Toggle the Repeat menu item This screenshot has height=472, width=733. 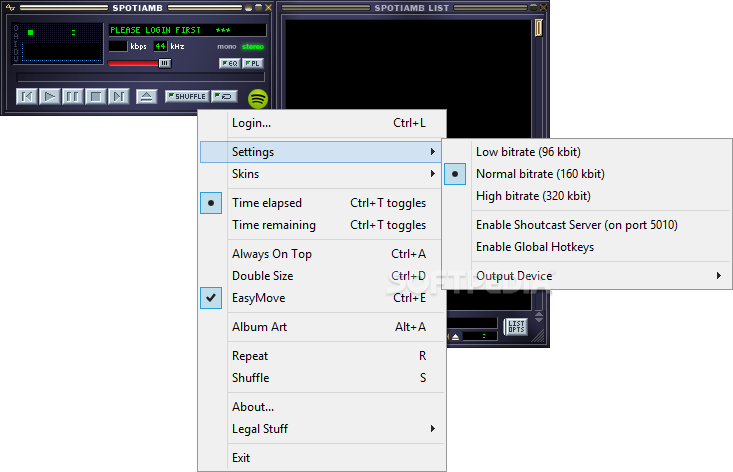[x=321, y=356]
